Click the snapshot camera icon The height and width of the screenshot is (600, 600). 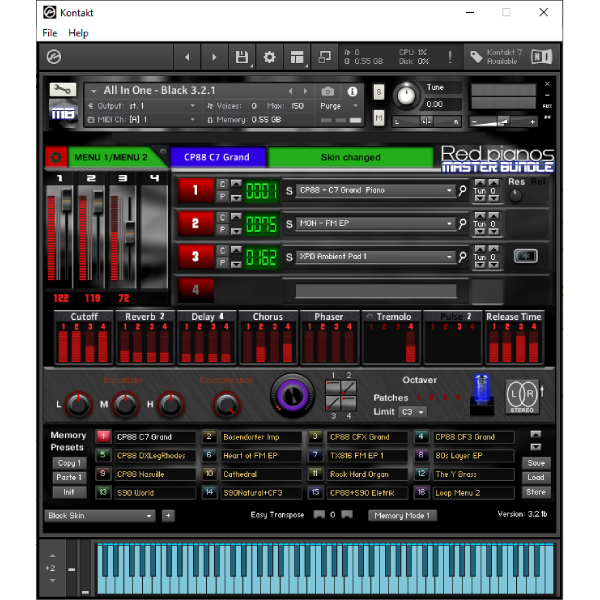click(328, 91)
